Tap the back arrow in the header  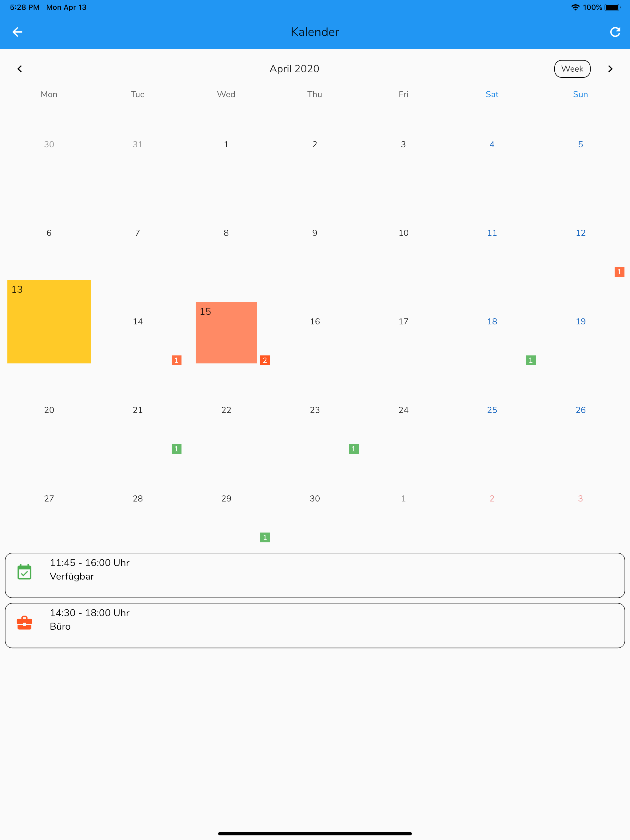click(18, 32)
